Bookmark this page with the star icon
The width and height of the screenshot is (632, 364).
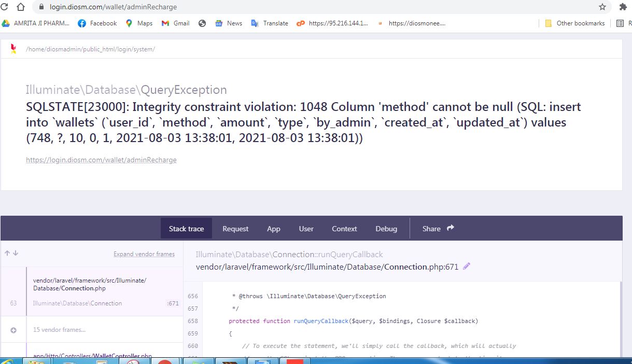coord(602,7)
